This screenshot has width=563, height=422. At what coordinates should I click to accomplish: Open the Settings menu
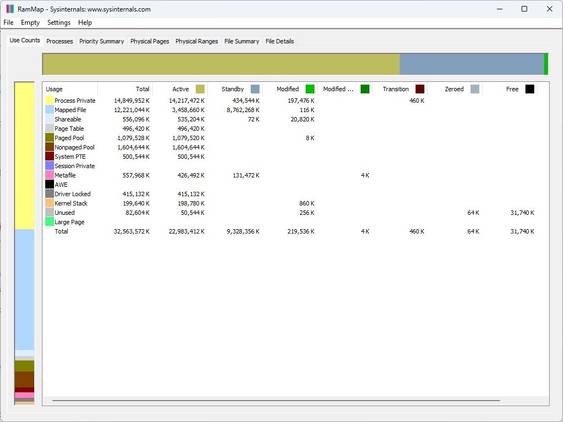coord(59,23)
